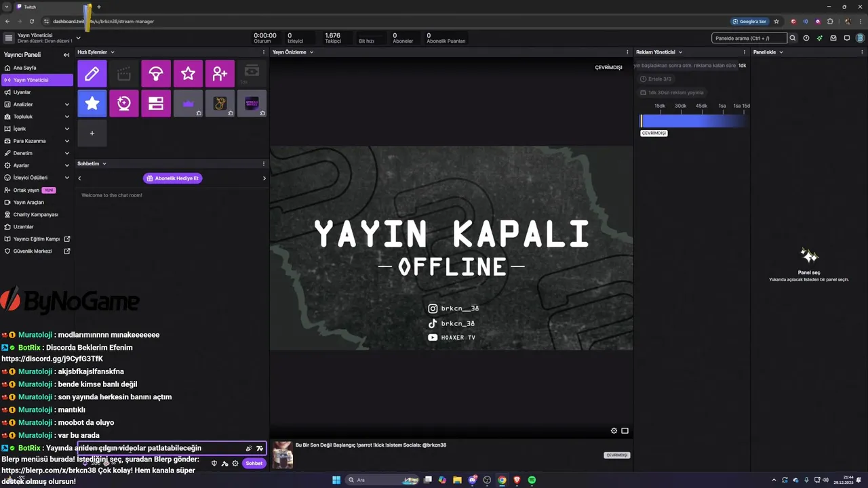Image resolution: width=868 pixels, height=488 pixels.
Task: Open Güvenlik Merkezi external link
Action: pyautogui.click(x=37, y=251)
